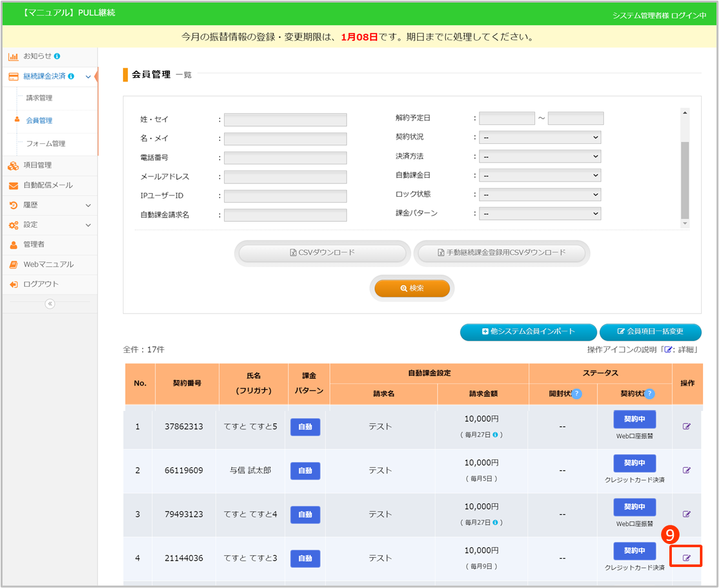The height and width of the screenshot is (588, 719).
Task: Collapse sidebar with double-chevron icon
Action: pyautogui.click(x=50, y=304)
